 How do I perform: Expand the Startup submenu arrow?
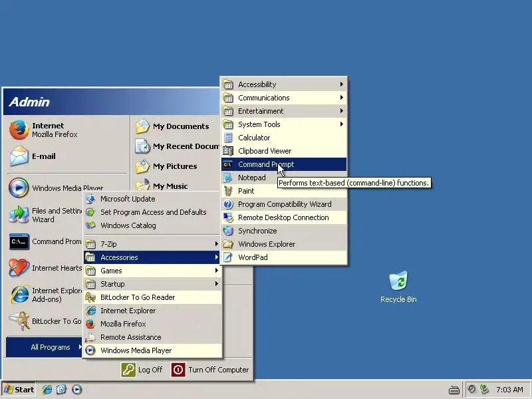click(x=217, y=284)
